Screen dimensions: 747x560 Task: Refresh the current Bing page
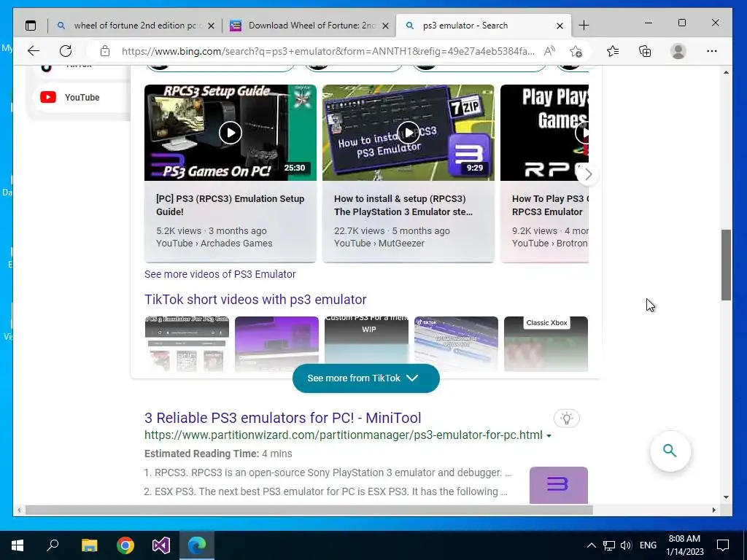[66, 51]
